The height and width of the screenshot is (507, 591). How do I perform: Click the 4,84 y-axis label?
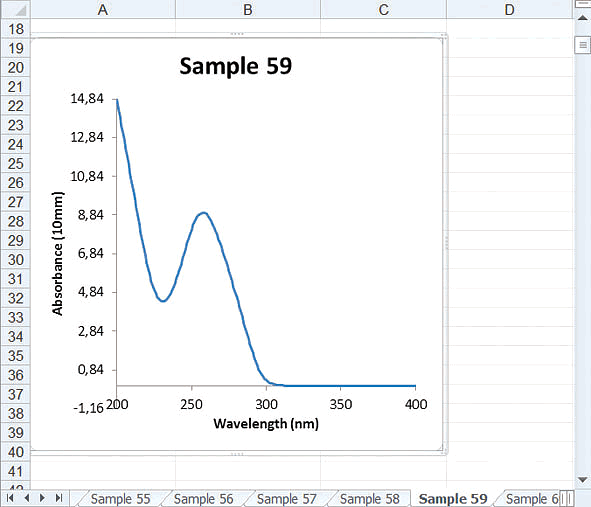pos(90,292)
